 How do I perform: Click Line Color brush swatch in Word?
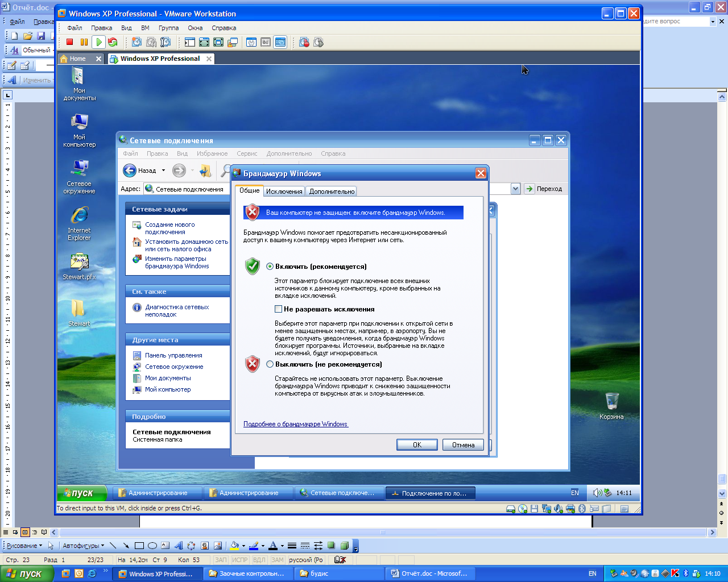[254, 546]
